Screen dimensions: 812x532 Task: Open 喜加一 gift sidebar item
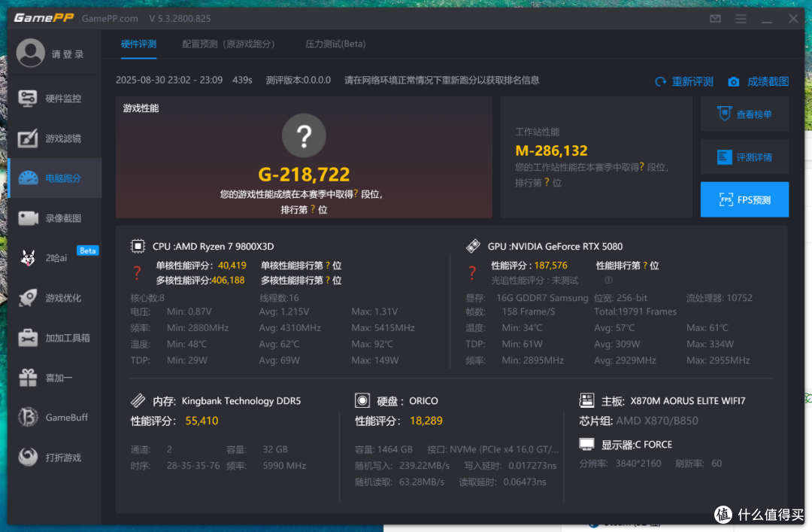pos(54,378)
